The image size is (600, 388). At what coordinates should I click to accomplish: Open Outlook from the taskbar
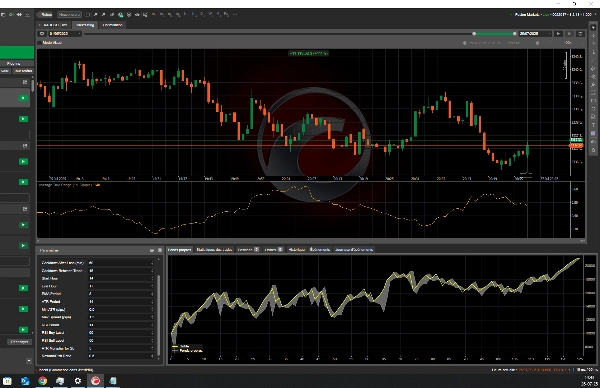(25, 381)
